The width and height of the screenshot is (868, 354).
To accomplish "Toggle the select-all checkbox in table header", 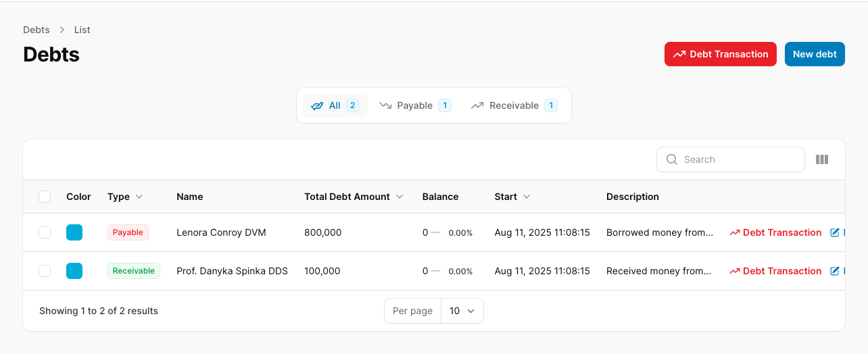I will [45, 197].
